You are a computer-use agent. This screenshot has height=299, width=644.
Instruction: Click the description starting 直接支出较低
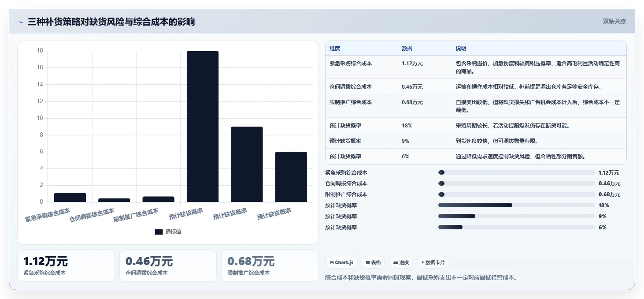(x=538, y=106)
